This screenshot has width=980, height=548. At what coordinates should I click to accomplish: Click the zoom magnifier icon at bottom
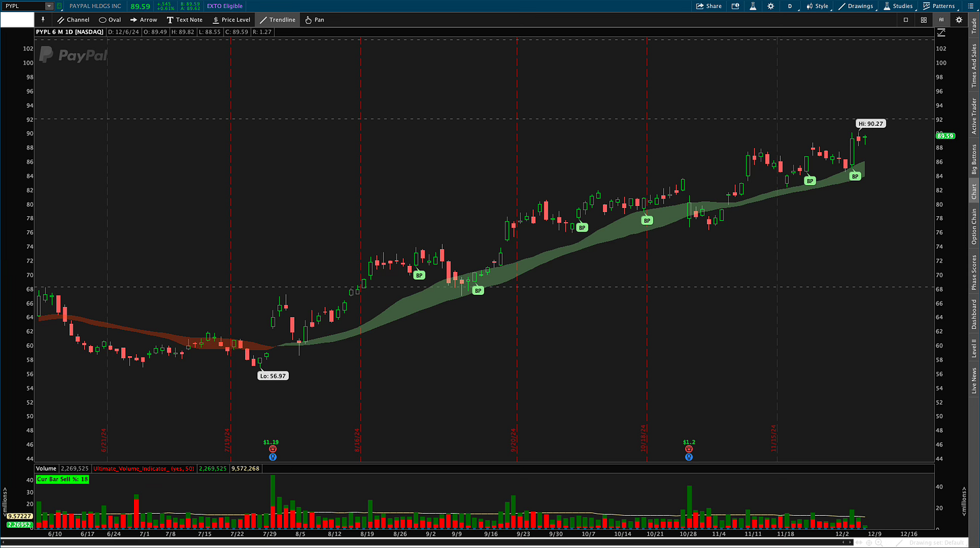879,543
